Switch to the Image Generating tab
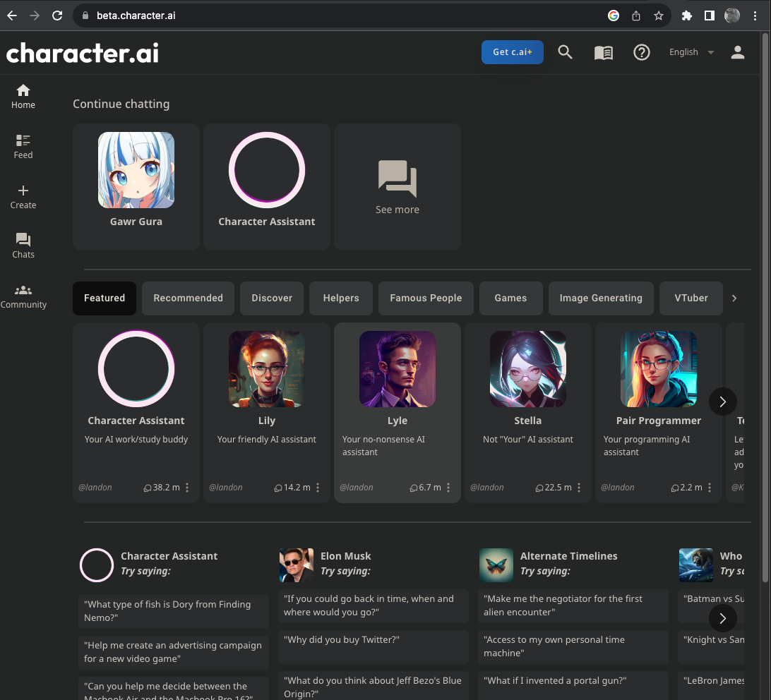Viewport: 771px width, 700px height. pos(601,298)
